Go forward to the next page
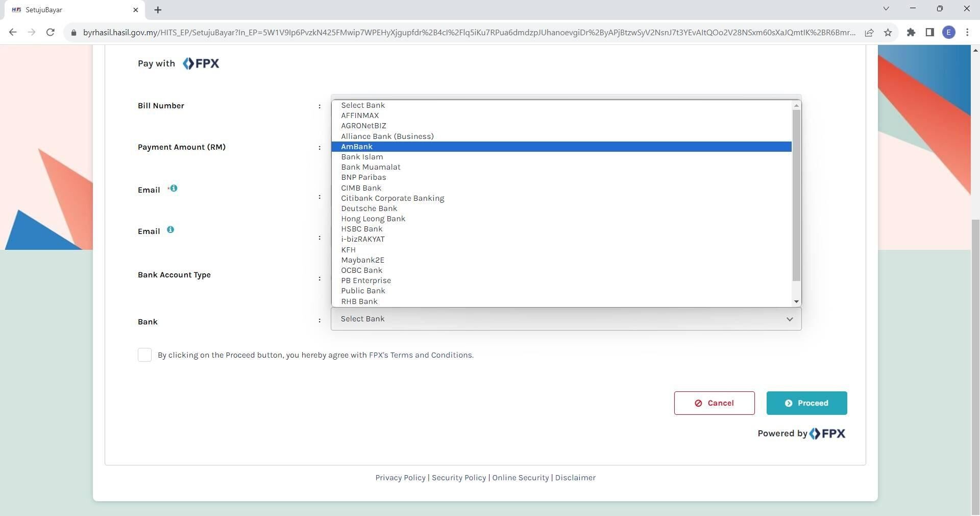The image size is (980, 516). (32, 32)
